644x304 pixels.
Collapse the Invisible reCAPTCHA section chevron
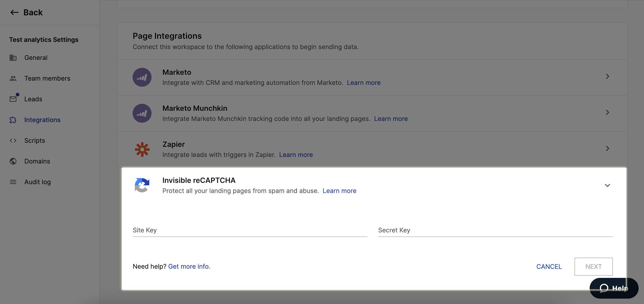click(x=607, y=185)
